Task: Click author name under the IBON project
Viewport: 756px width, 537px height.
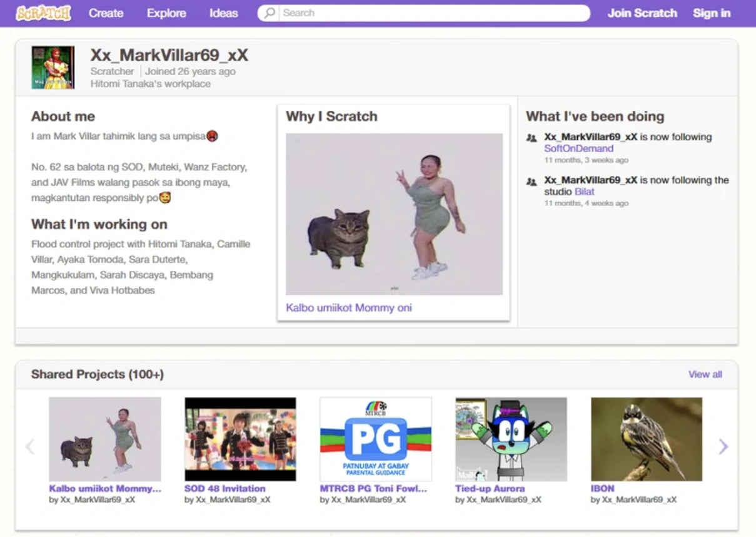Action: pos(638,499)
